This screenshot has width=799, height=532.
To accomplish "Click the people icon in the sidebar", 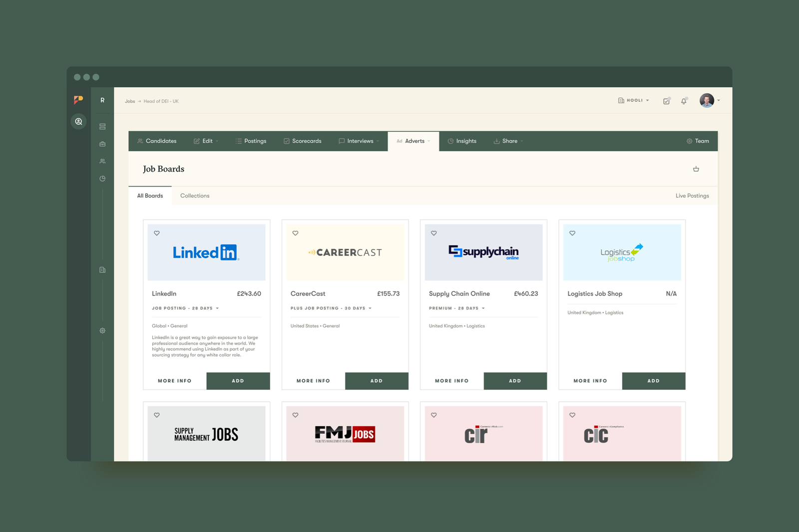I will [102, 161].
